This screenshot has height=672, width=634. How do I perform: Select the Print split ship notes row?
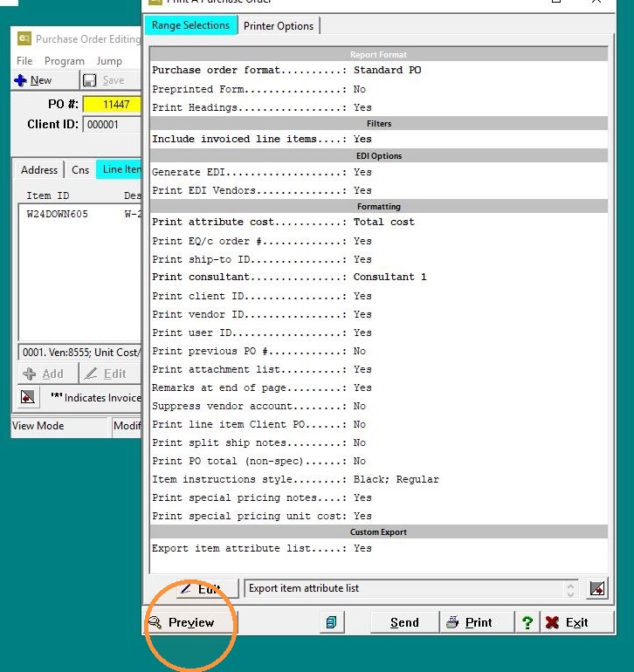(x=378, y=442)
